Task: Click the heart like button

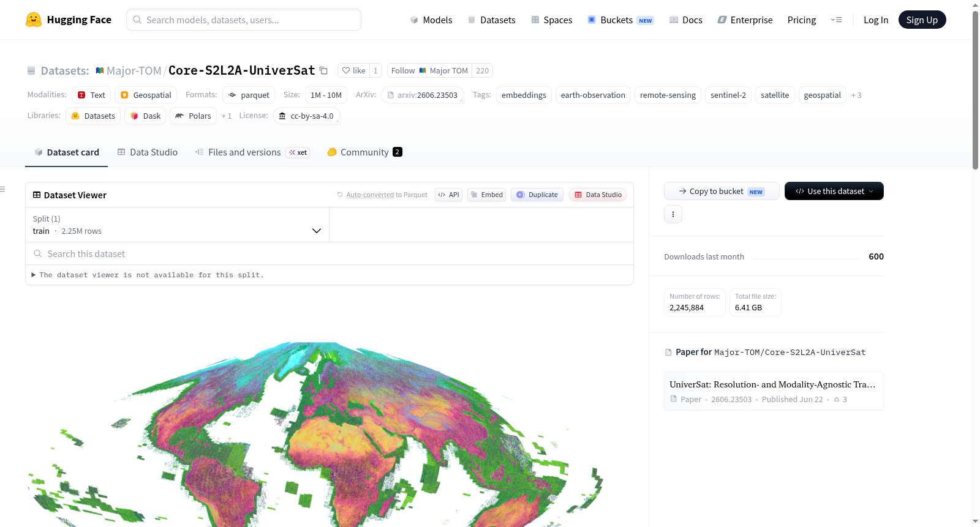Action: coord(353,71)
